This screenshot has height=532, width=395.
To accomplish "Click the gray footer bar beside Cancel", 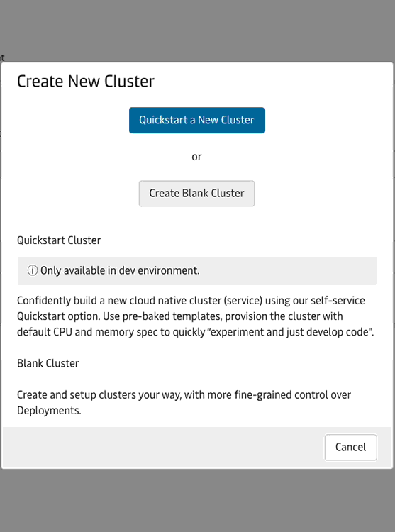I will [162, 448].
